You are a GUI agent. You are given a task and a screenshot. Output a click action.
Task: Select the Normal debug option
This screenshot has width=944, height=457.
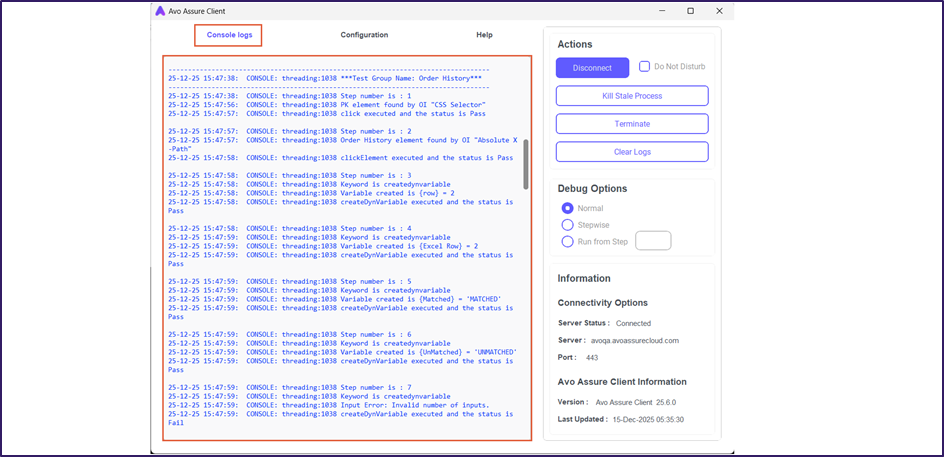568,208
